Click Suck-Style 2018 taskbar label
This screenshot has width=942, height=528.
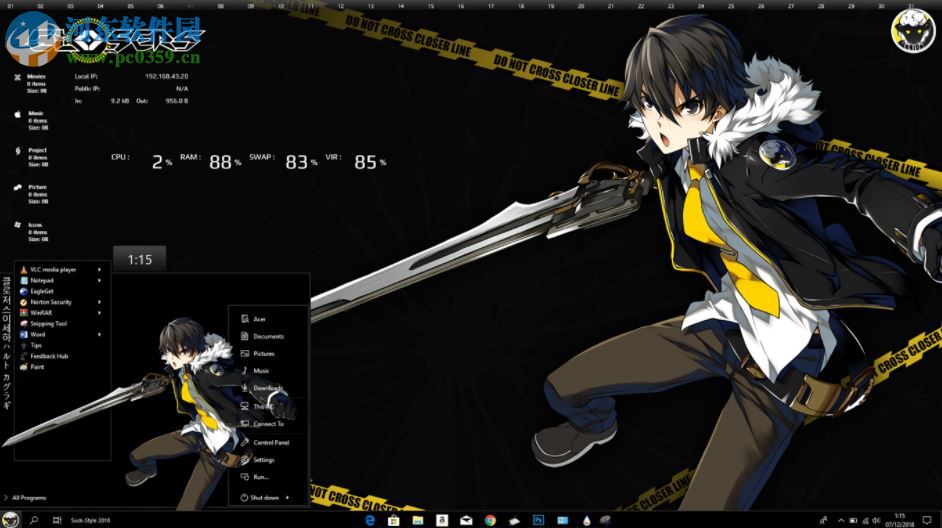click(x=90, y=520)
